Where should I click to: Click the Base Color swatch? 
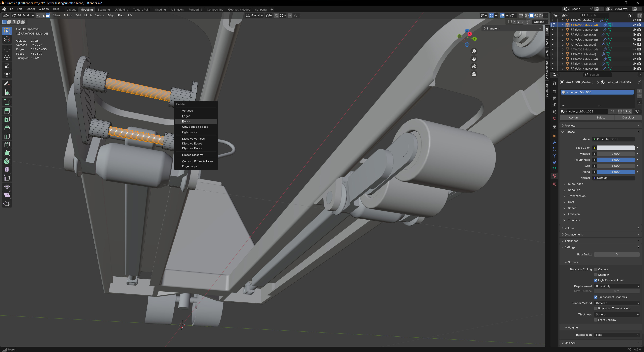pyautogui.click(x=615, y=148)
